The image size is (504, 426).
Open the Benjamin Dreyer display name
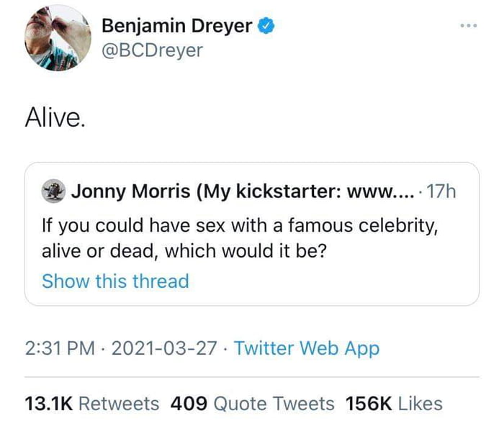pos(177,27)
